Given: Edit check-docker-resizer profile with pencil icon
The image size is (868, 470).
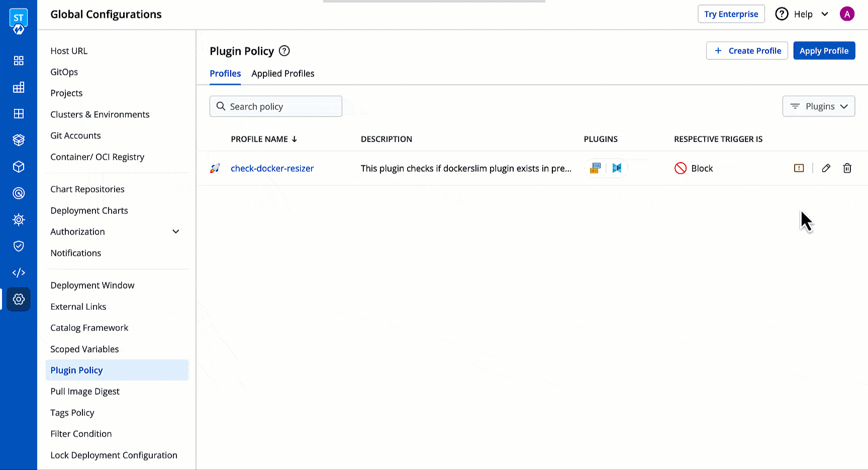Looking at the screenshot, I should tap(826, 168).
